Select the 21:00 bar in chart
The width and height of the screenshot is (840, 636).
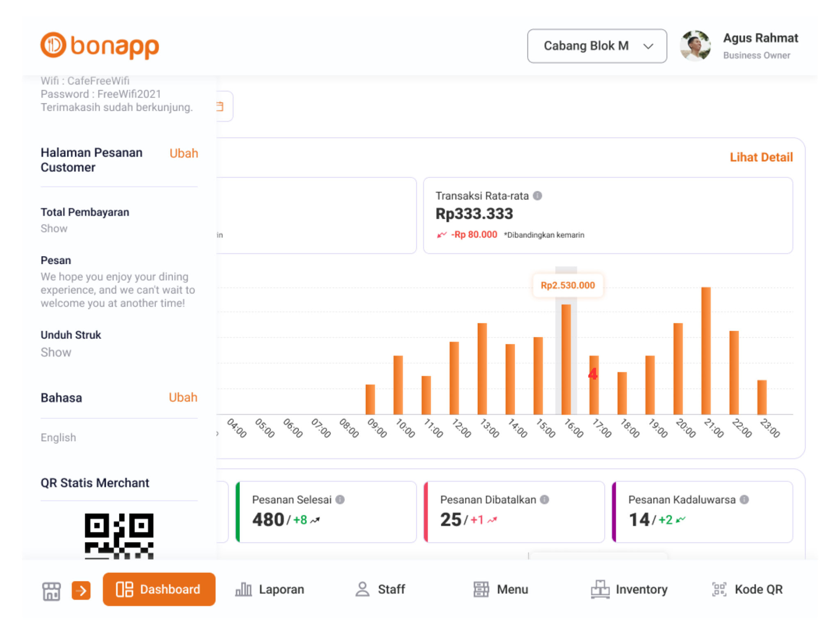point(705,351)
